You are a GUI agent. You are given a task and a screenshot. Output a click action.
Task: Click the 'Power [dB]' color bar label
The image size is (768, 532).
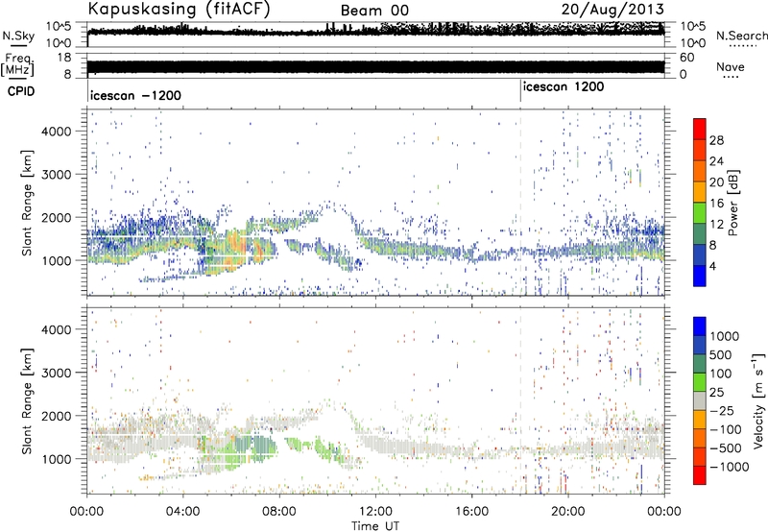733,203
